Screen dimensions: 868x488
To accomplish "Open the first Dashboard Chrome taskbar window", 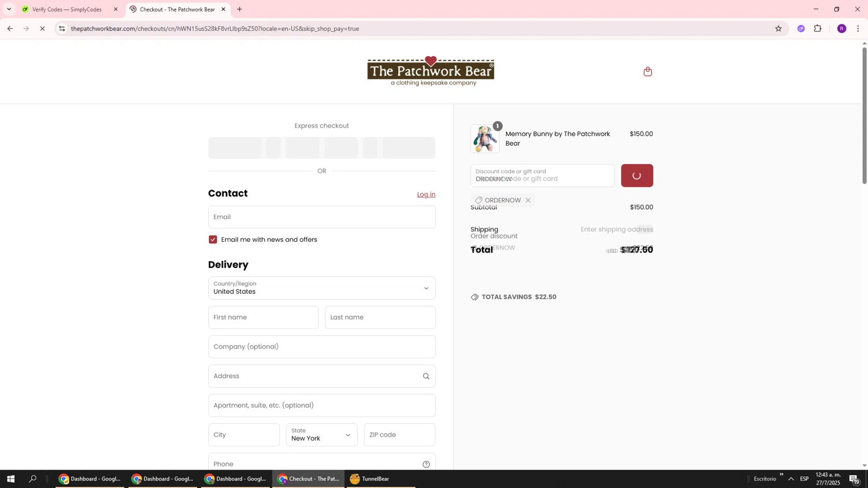I will pyautogui.click(x=90, y=479).
